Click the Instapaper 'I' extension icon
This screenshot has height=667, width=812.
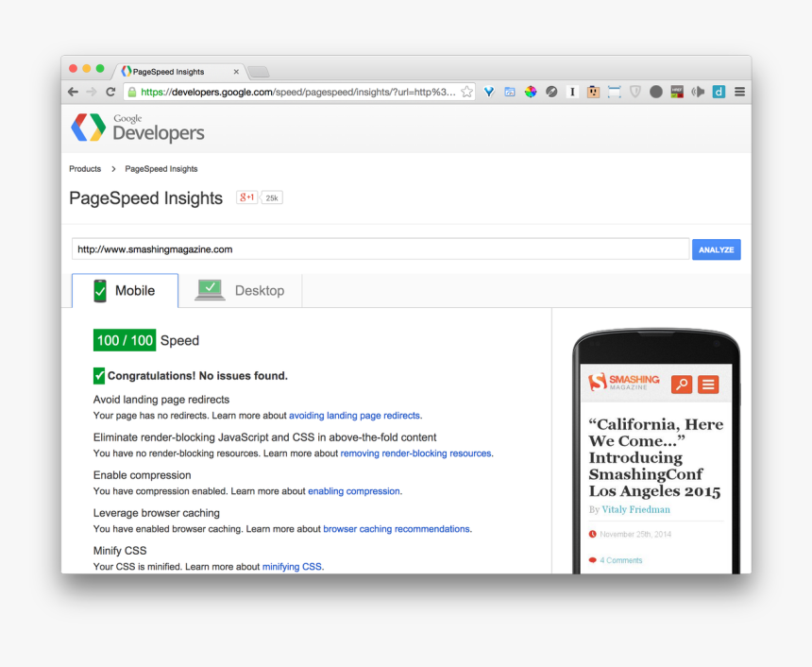pos(572,92)
